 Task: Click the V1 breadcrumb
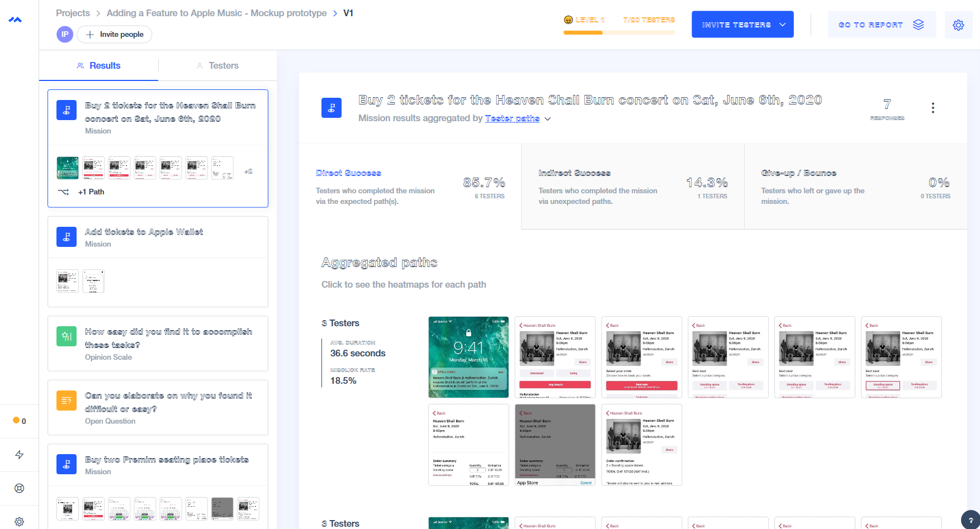(348, 13)
